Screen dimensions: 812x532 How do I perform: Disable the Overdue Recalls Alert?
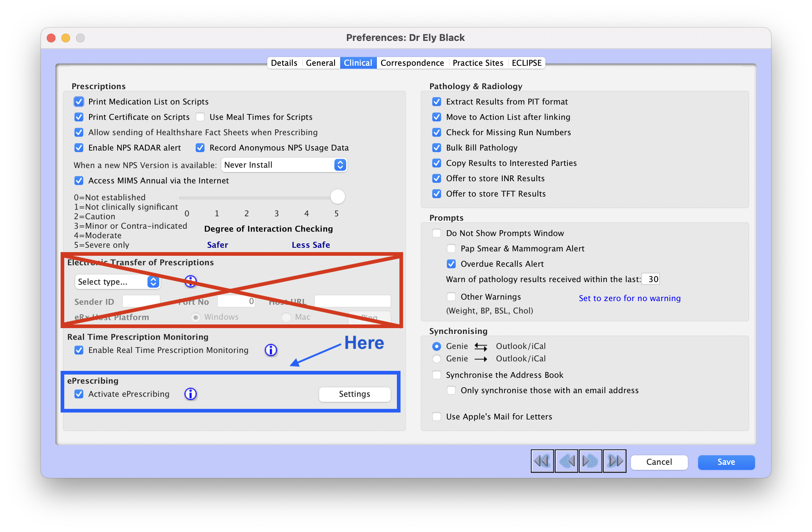click(451, 263)
